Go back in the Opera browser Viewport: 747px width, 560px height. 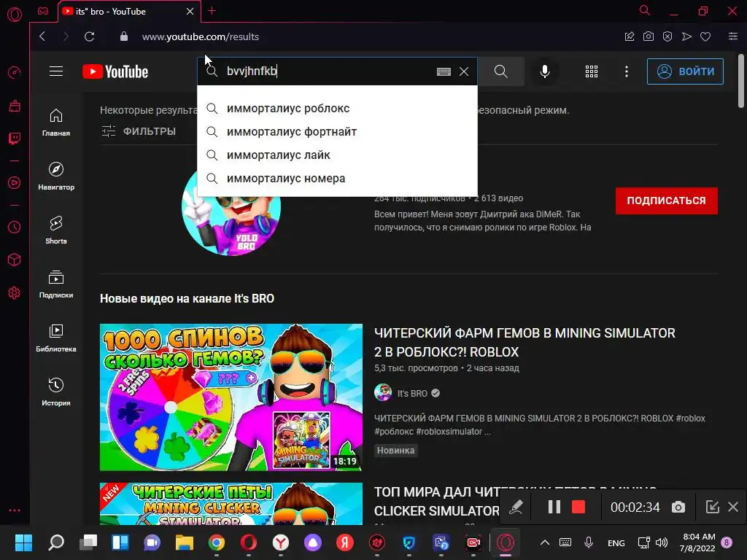[42, 36]
